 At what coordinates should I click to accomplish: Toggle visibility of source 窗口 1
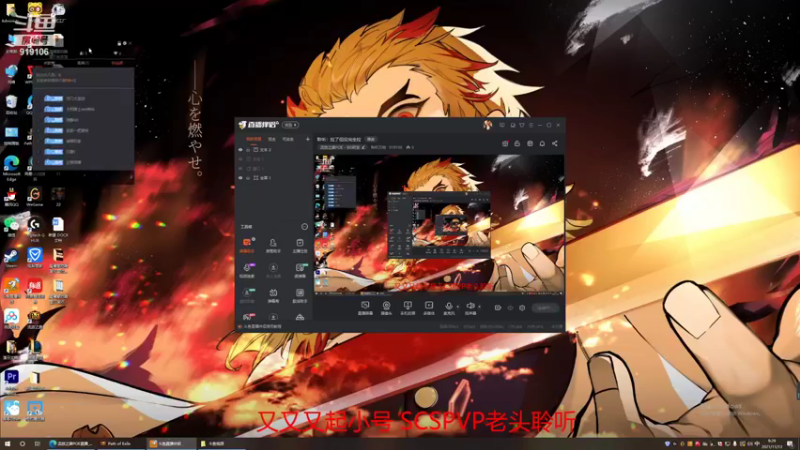tap(240, 168)
